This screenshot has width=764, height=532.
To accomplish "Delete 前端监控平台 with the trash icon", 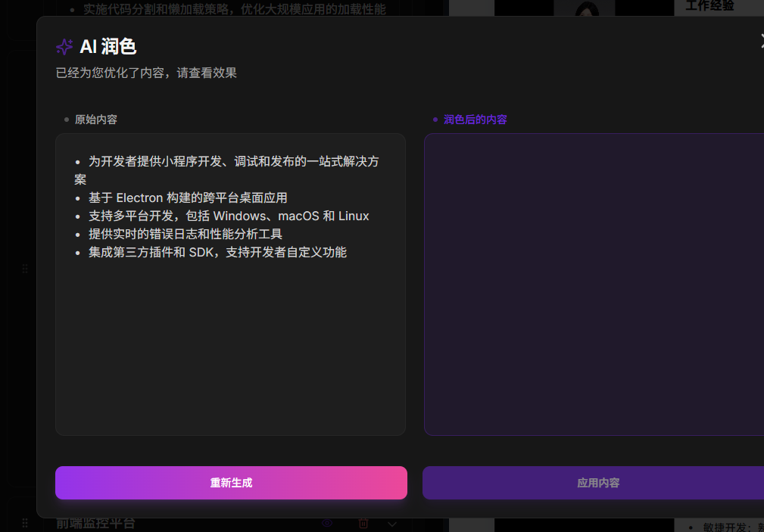I will pos(363,523).
